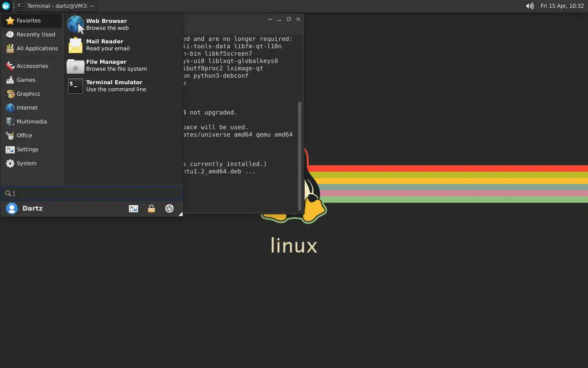Viewport: 588px width, 368px height.
Task: Close the terminal window
Action: 298,19
